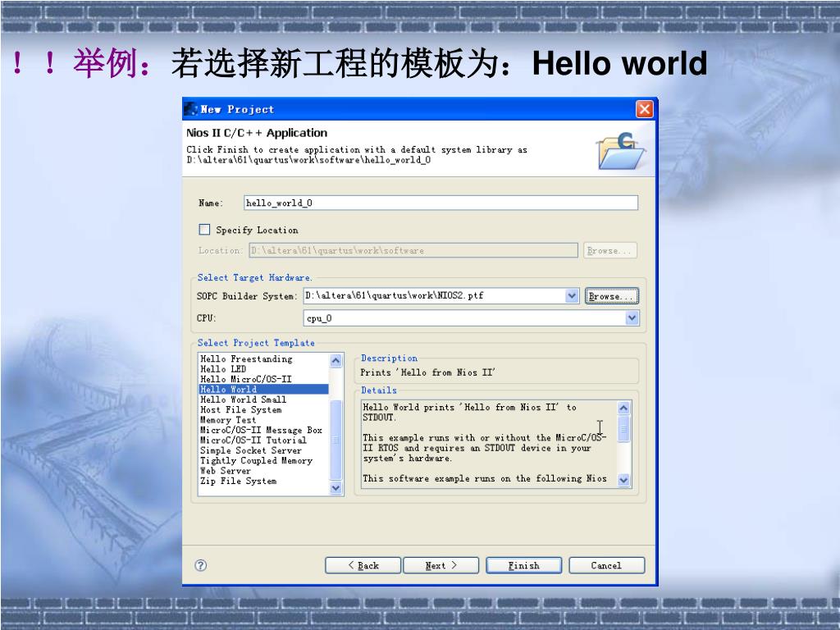Click Browse next to SOPC Builder System
Screen dimensions: 840x630
click(611, 296)
